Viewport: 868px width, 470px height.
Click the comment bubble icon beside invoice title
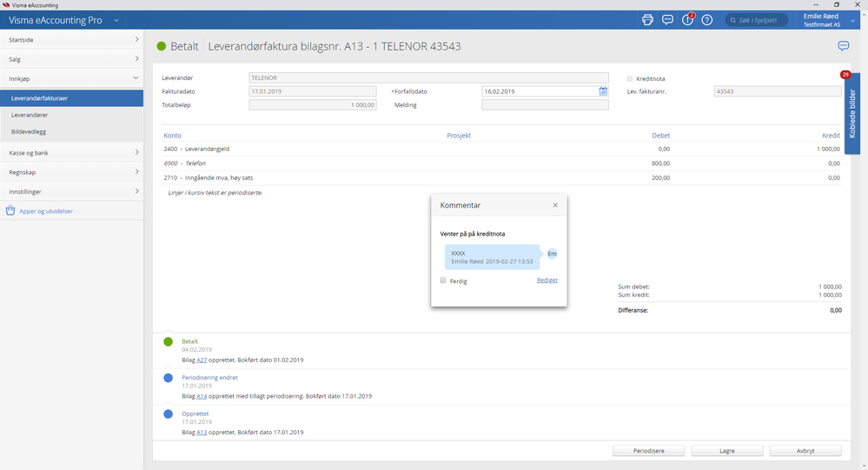pos(843,46)
